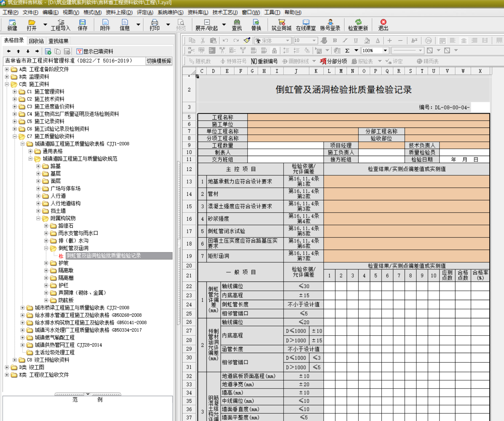This screenshot has height=421, width=504.
Task: Click the 管材 inspection result cell
Action: pyautogui.click(x=406, y=194)
